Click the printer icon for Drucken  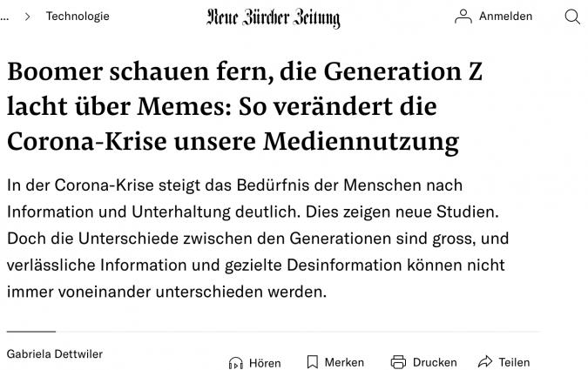click(399, 362)
